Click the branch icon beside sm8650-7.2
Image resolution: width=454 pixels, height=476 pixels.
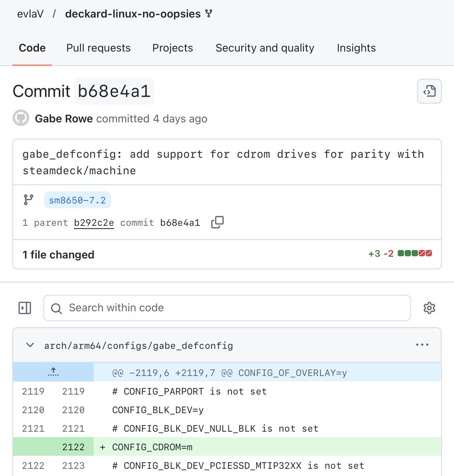tap(29, 200)
